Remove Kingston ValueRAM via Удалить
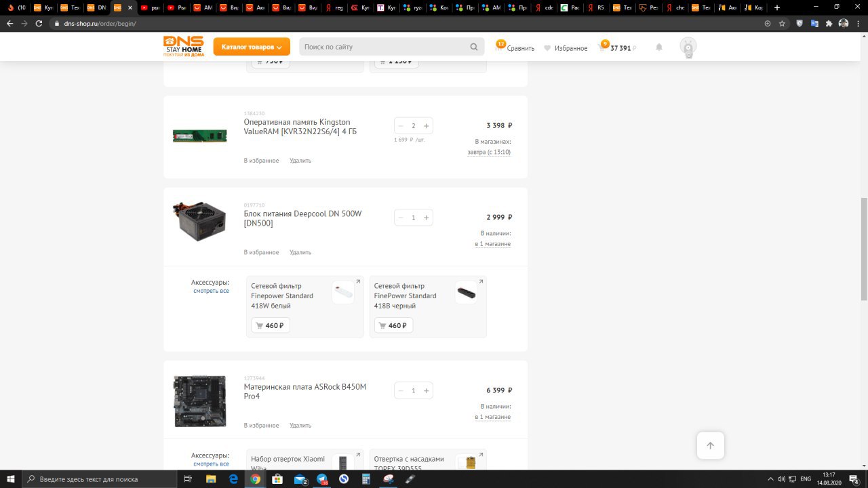 [300, 161]
